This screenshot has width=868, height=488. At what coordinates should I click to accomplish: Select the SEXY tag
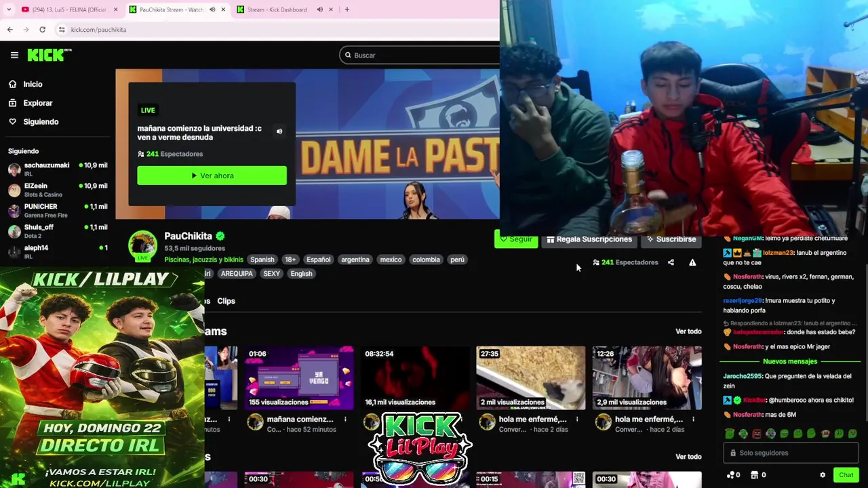coord(271,274)
